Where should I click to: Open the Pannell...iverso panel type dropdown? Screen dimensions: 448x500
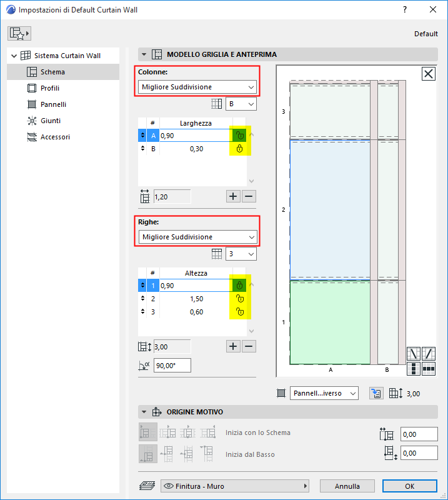coord(324,393)
